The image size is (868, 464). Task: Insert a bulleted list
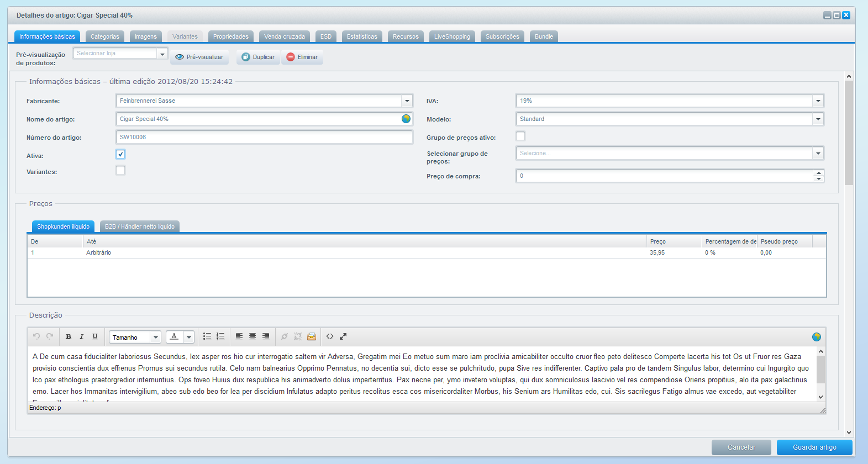coord(207,336)
